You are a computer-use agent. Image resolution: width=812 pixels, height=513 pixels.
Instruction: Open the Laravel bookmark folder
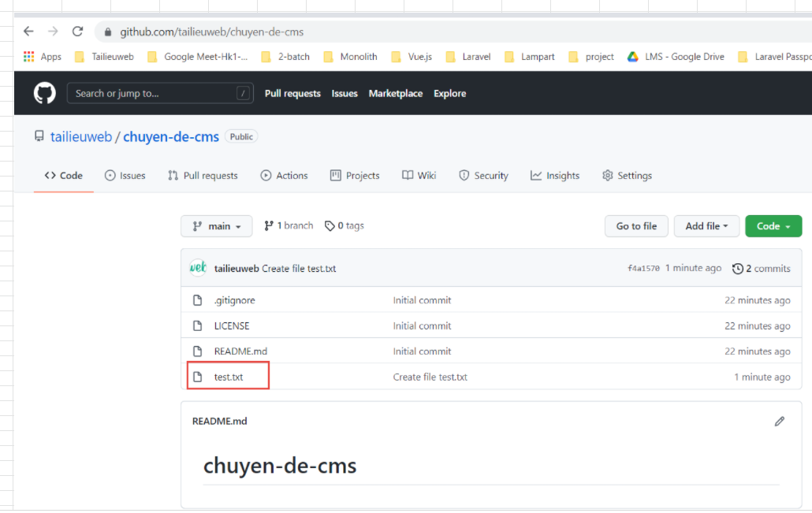[x=468, y=57]
